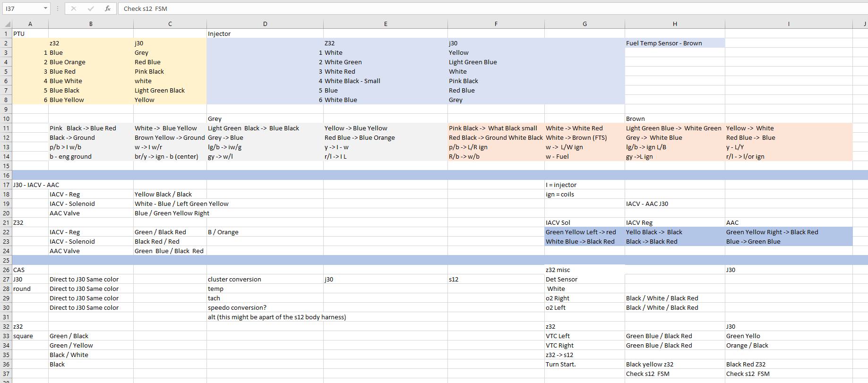868x383 pixels.
Task: Click the IACV - AAC J30 cell
Action: click(675, 204)
